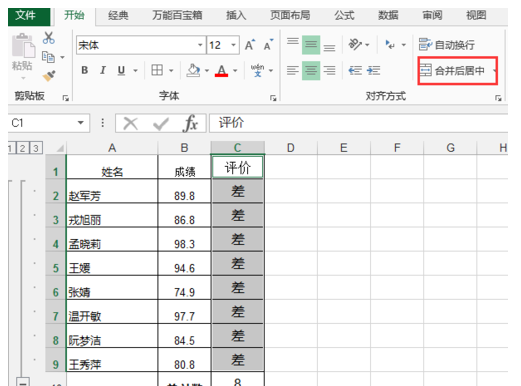Switch to the 插入 tab
Viewport: 521px width, 386px height.
coord(236,15)
